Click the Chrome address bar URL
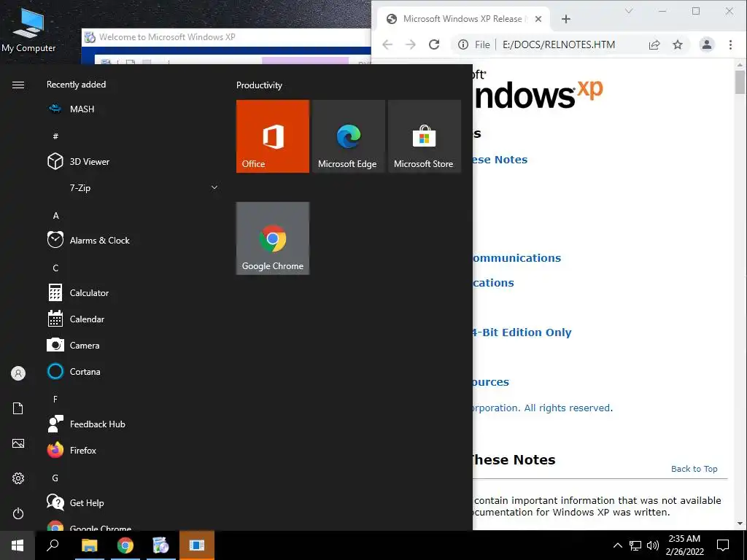 coord(558,44)
